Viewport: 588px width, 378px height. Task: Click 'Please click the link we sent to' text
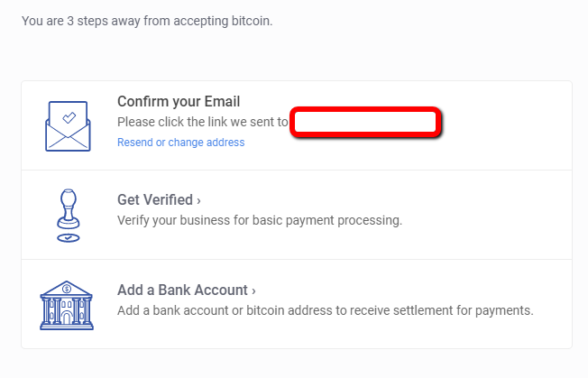[203, 123]
